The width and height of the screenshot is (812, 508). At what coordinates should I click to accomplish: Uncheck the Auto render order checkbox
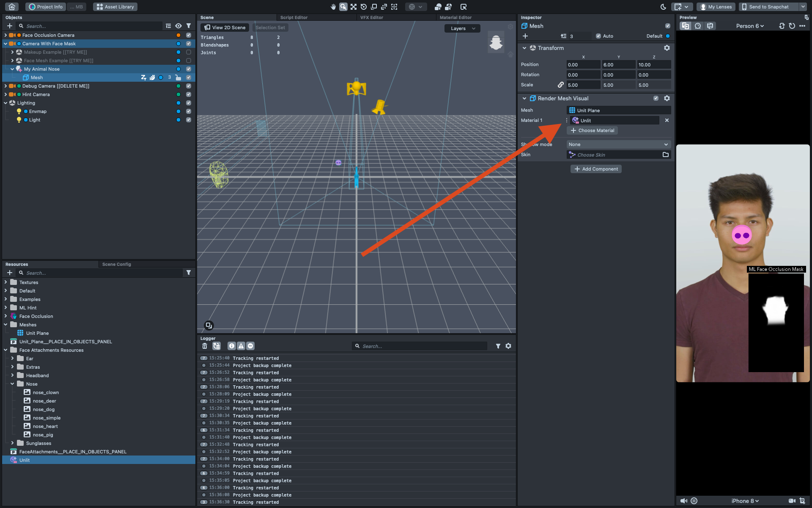(x=598, y=36)
